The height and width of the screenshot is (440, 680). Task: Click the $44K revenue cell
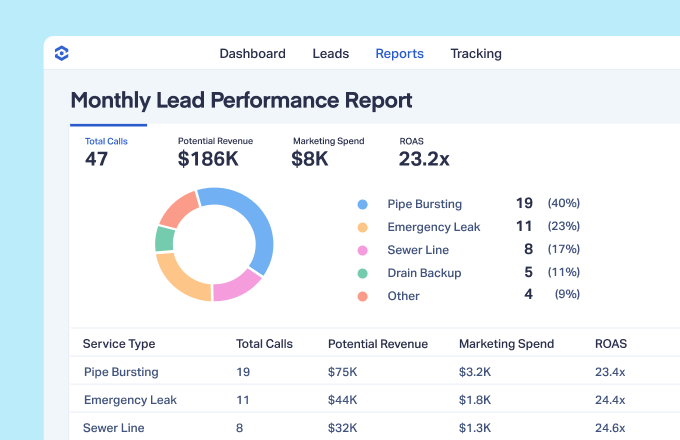click(x=343, y=400)
